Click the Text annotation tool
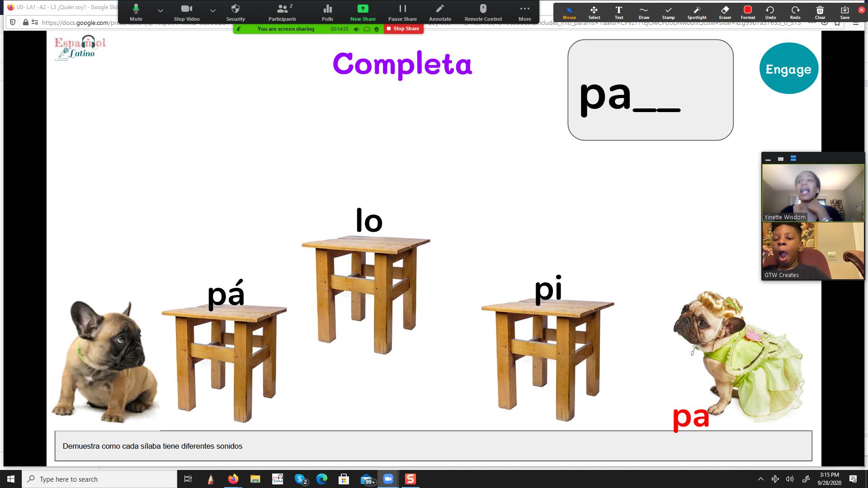This screenshot has width=868, height=488. point(619,12)
